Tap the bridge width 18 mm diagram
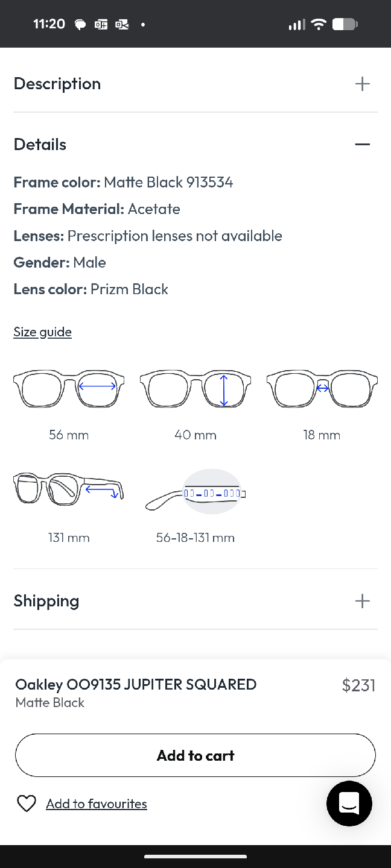The height and width of the screenshot is (868, 391). point(322,389)
